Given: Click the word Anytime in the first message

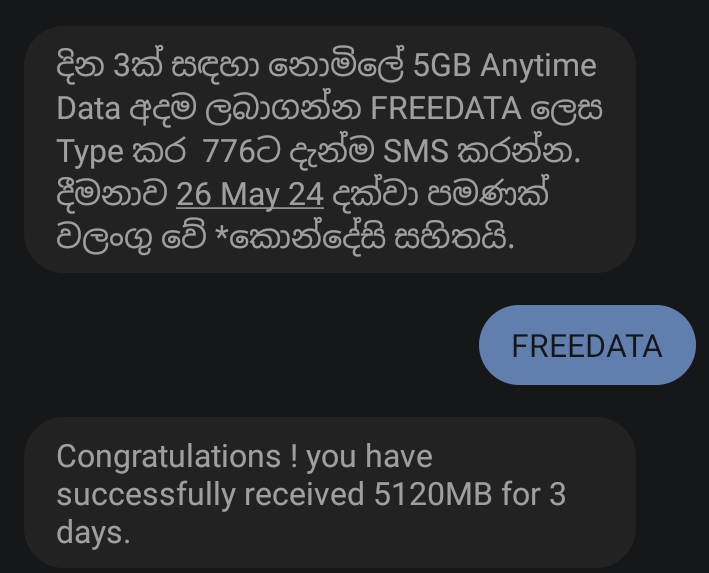Looking at the screenshot, I should (538, 68).
